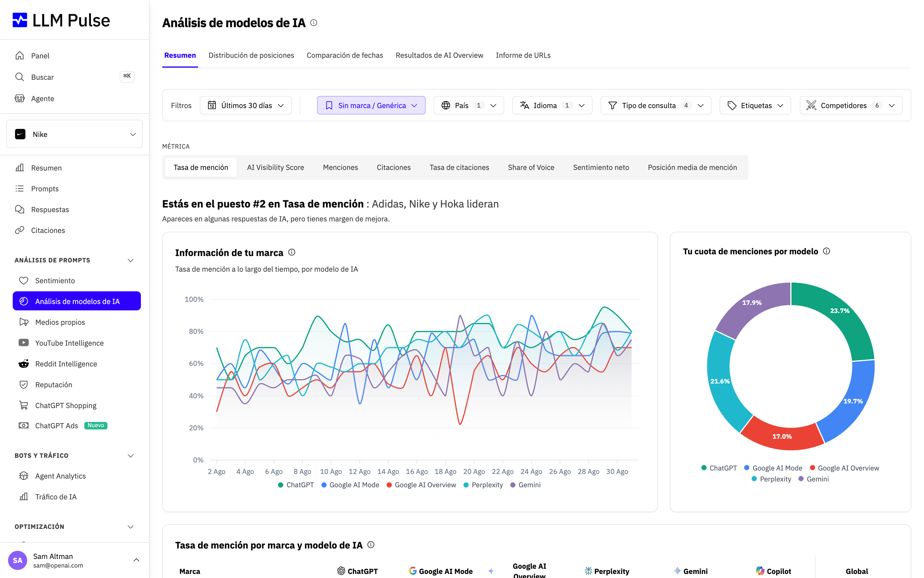Expand the Sam Altman account menu
924x578 pixels.
click(136, 560)
